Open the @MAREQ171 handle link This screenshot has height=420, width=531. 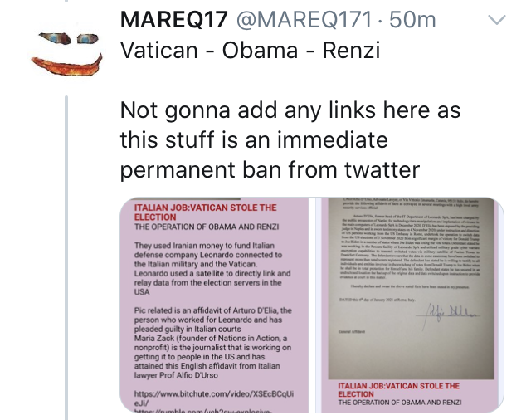304,20
